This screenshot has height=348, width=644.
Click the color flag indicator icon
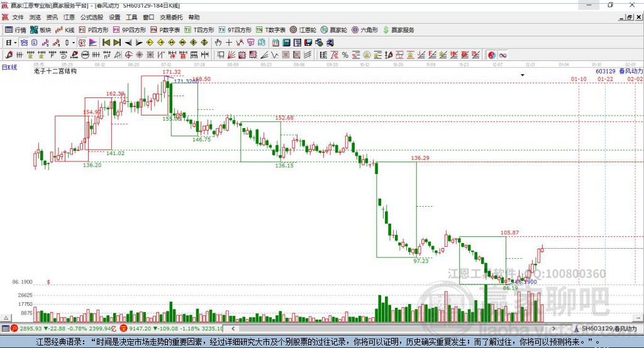click(93, 43)
